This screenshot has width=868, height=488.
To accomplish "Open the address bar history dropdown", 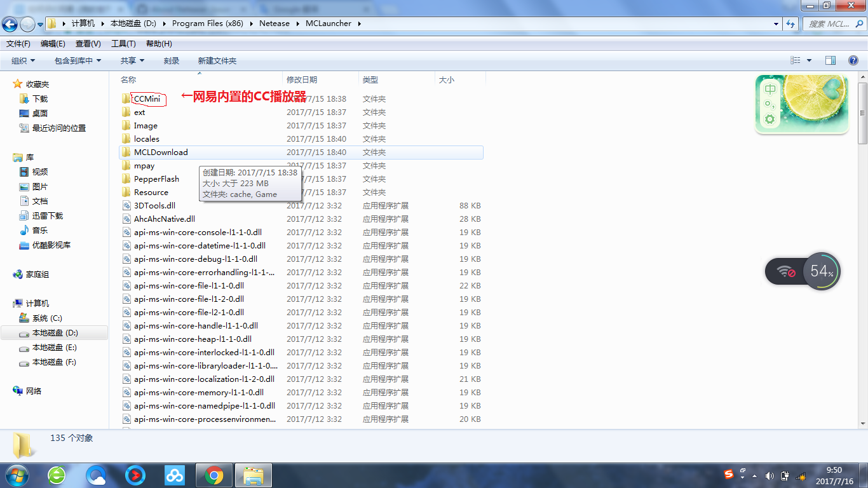I will click(776, 24).
